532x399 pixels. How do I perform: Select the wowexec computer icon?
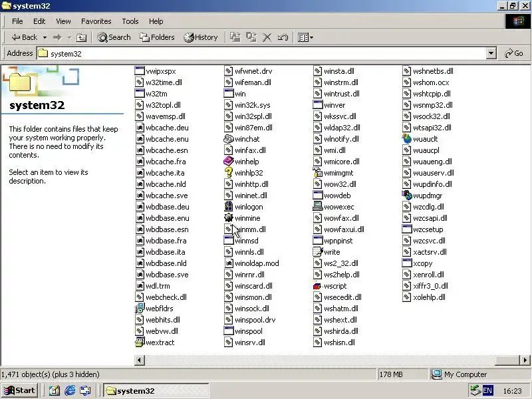pyautogui.click(x=318, y=207)
